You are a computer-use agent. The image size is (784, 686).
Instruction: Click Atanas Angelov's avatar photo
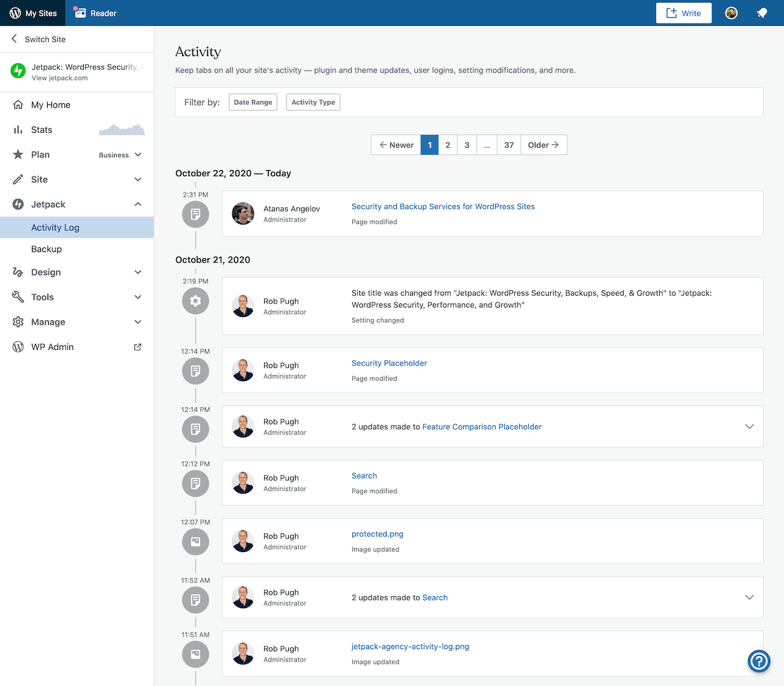(x=243, y=214)
